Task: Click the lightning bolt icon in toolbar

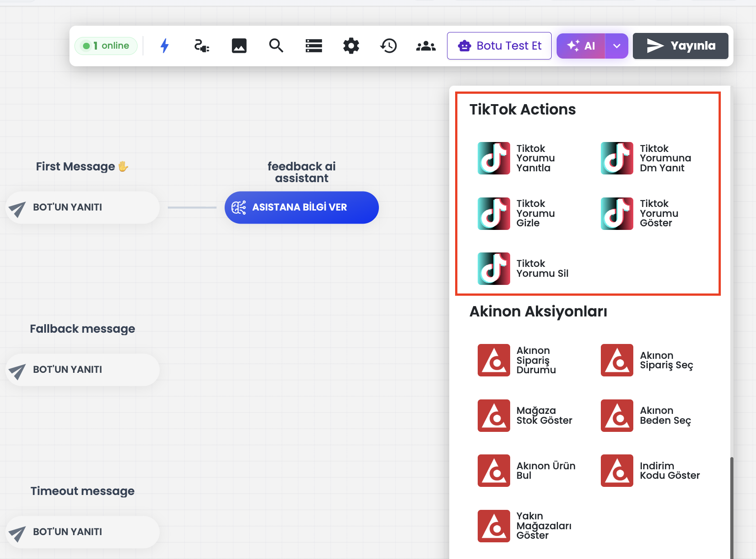Action: pos(165,46)
